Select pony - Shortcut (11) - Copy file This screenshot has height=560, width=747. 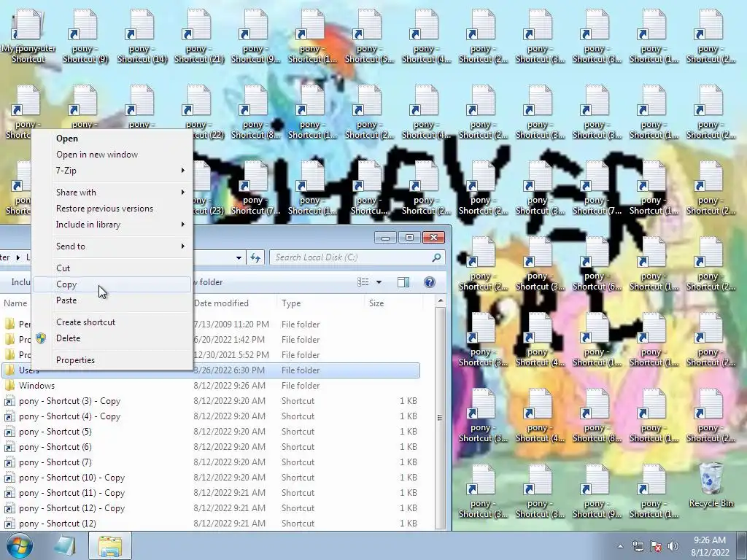(x=210, y=493)
